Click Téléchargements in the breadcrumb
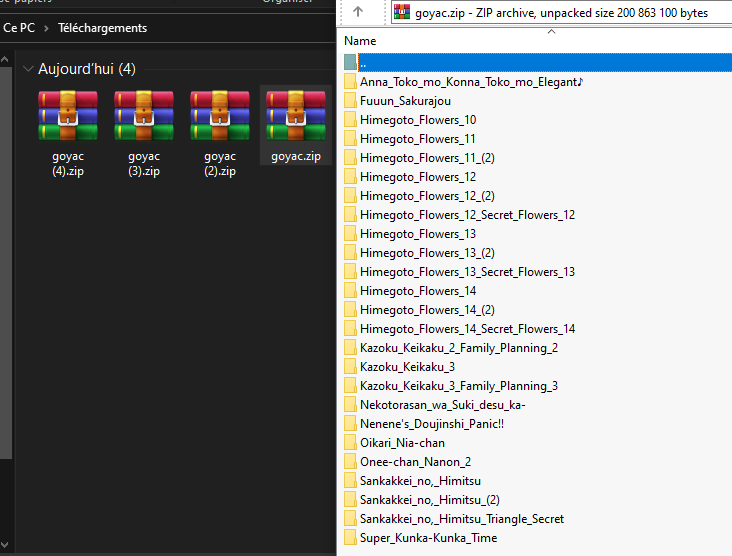Viewport: 732px width, 556px height. click(x=102, y=28)
